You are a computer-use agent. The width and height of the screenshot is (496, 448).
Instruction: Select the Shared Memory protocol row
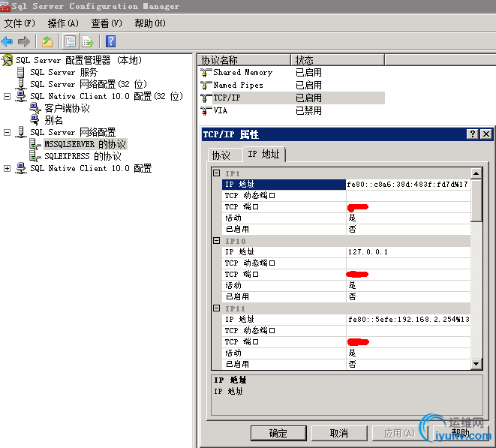pyautogui.click(x=291, y=73)
